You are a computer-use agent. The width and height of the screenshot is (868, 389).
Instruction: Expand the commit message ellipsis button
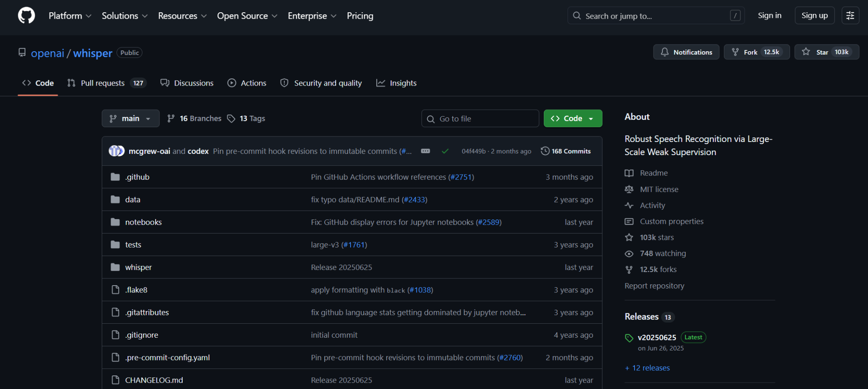pyautogui.click(x=426, y=151)
